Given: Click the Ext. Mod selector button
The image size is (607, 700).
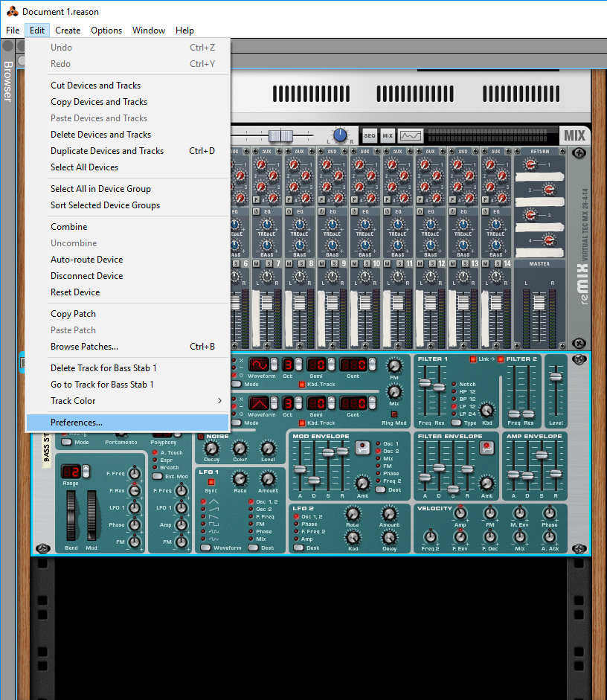Looking at the screenshot, I should pyautogui.click(x=157, y=476).
